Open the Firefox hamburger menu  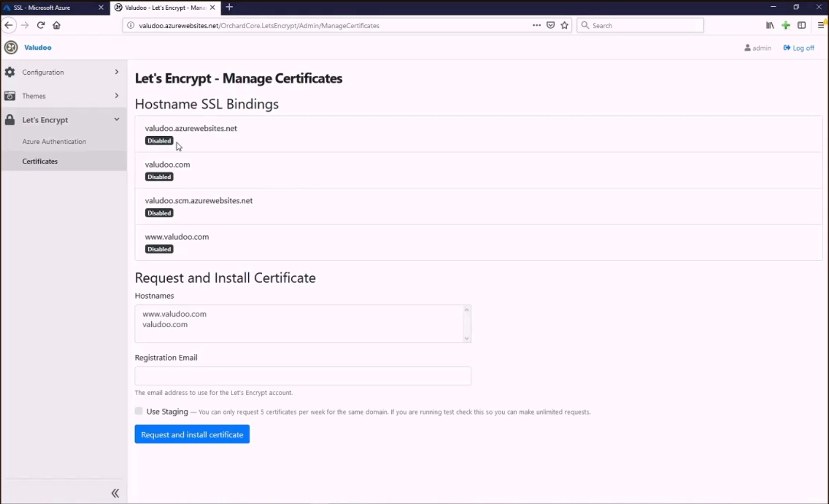(x=821, y=25)
